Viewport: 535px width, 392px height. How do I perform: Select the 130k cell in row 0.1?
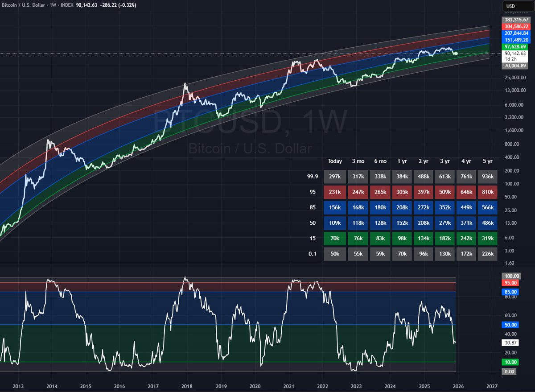(444, 254)
